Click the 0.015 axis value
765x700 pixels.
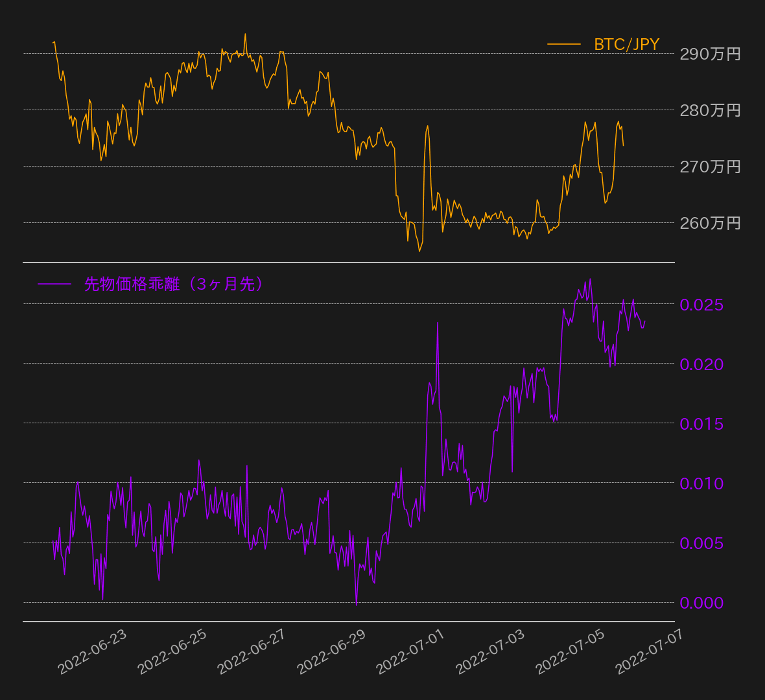coord(701,423)
